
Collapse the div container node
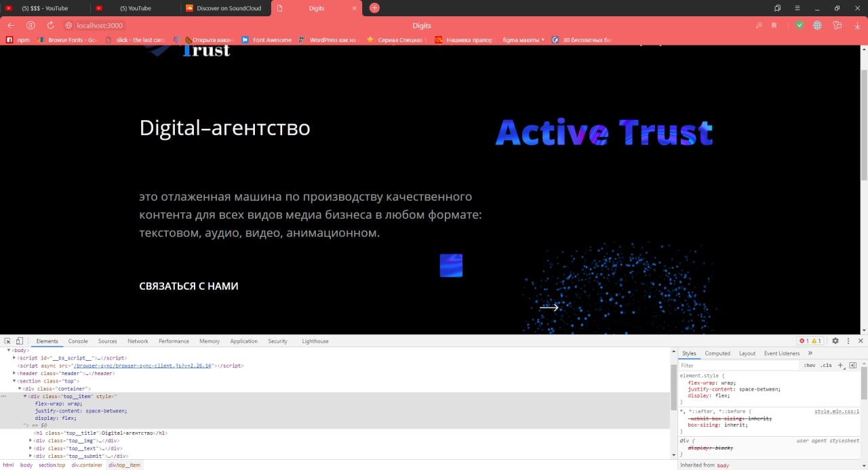[x=20, y=389]
